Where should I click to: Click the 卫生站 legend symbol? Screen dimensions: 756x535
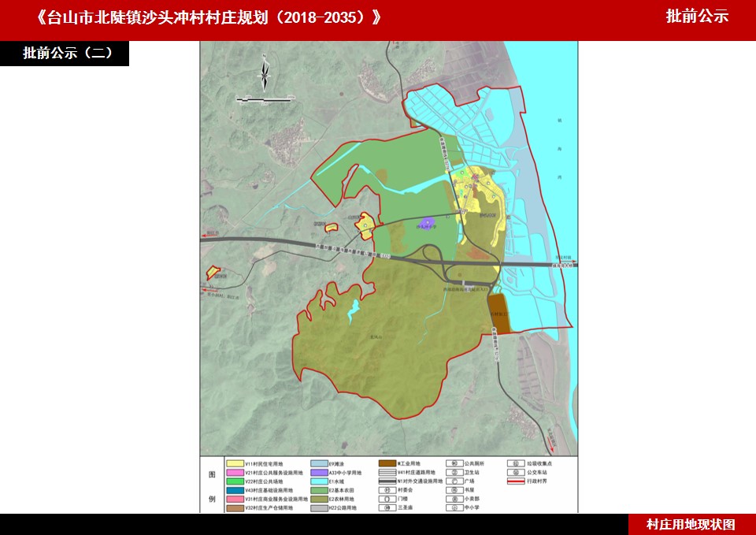pyautogui.click(x=454, y=473)
